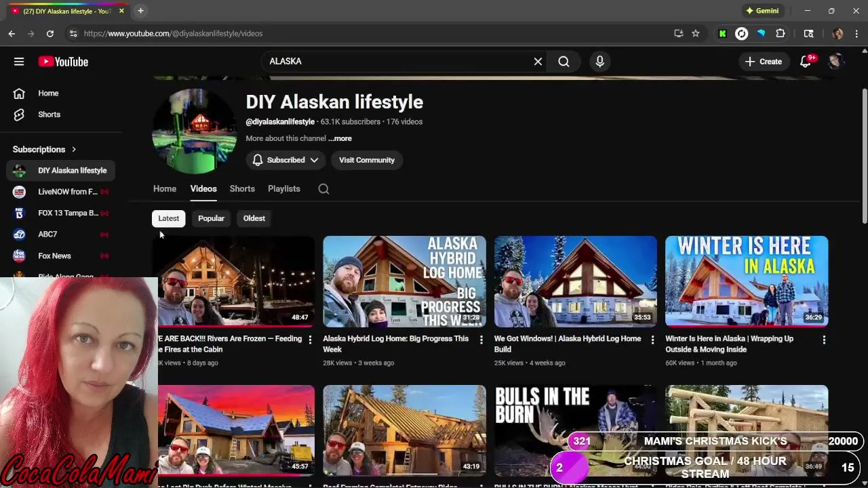This screenshot has width=868, height=488.
Task: Play the 45:57 sunset cabin thumbnail
Action: (x=236, y=430)
